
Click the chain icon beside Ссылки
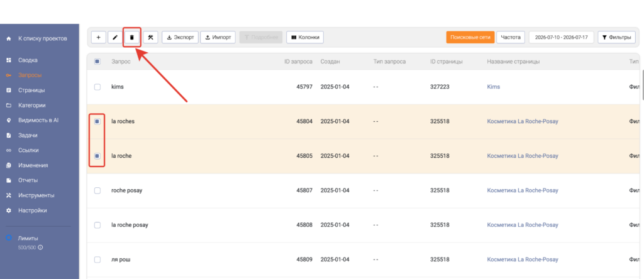(9, 150)
